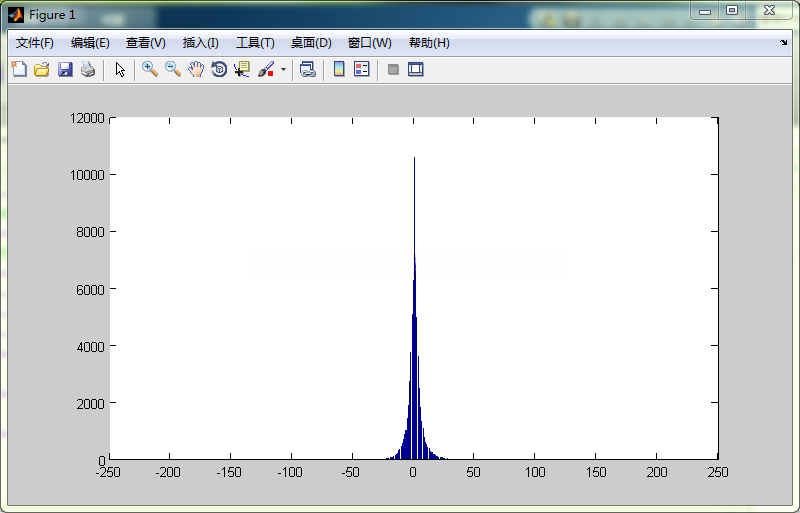
Task: Select the Rotate 3D tool
Action: [x=219, y=69]
